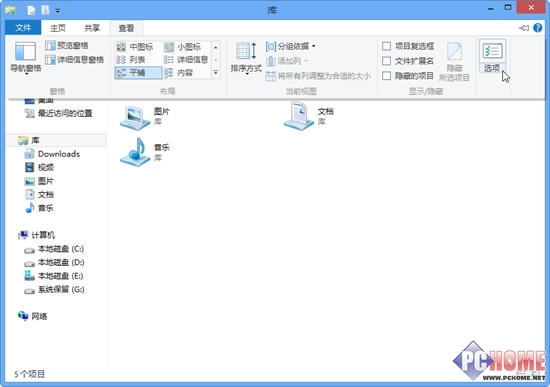Expand the layout gallery more arrow

pyautogui.click(x=216, y=73)
